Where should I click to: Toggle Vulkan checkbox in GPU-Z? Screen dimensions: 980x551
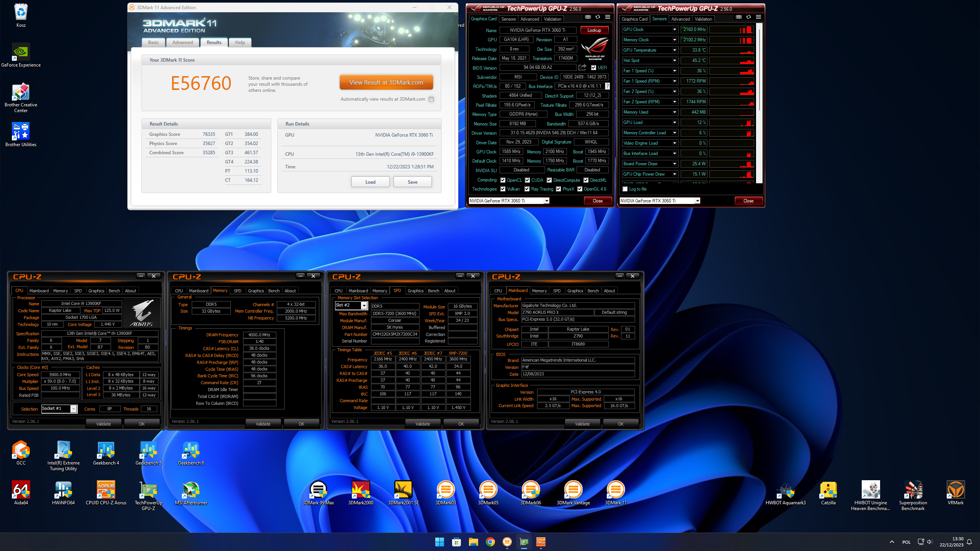click(503, 189)
